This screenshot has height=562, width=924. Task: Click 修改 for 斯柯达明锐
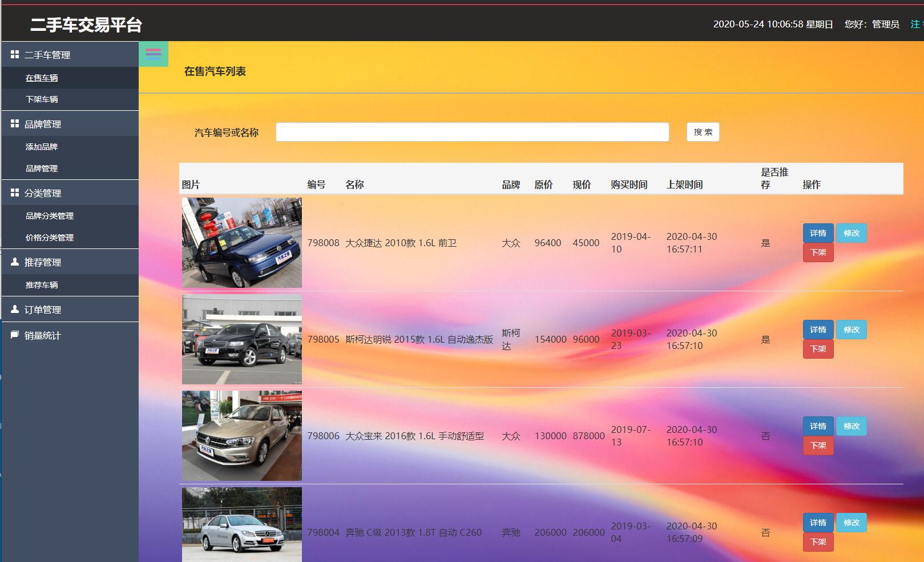(x=851, y=330)
